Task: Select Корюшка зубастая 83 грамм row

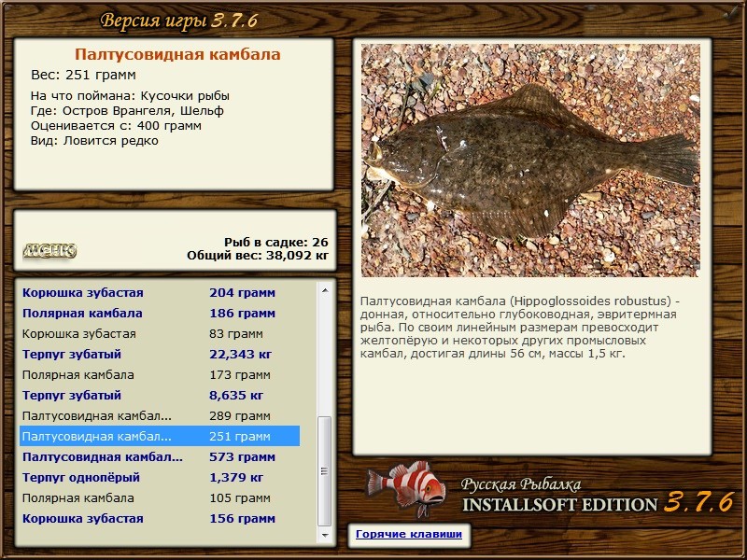Action: pos(160,334)
